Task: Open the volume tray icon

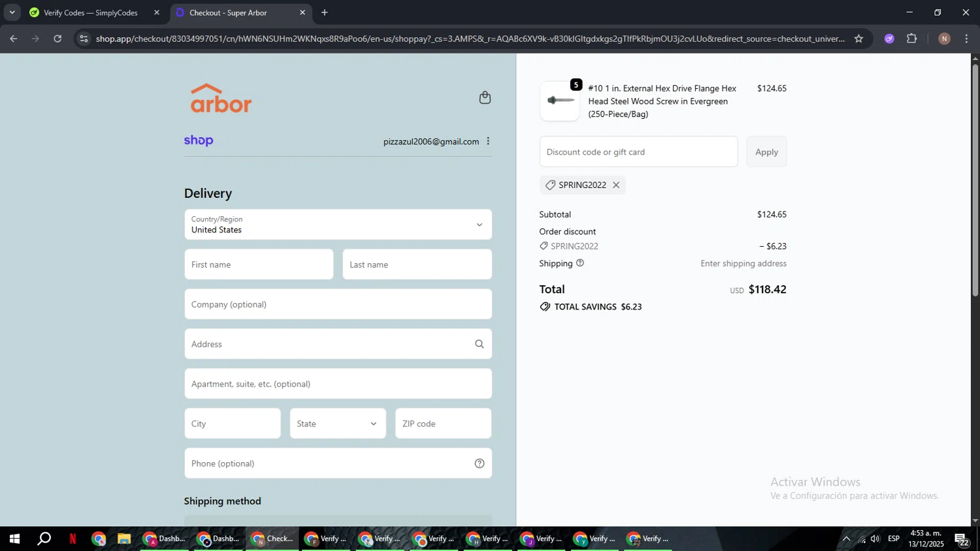Action: coord(875,539)
